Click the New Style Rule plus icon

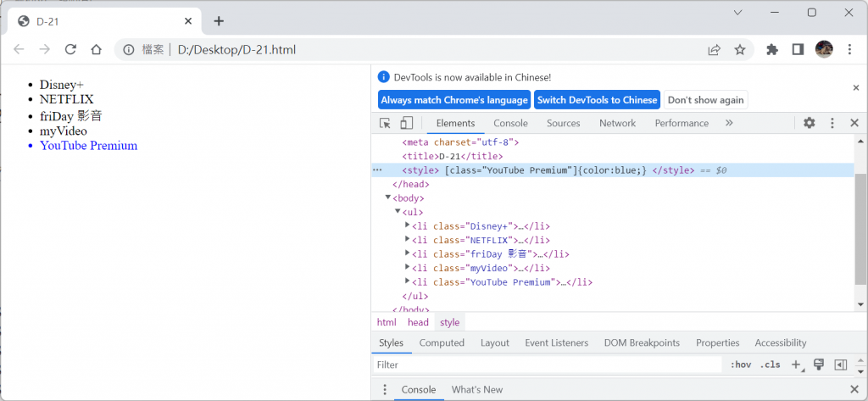796,365
